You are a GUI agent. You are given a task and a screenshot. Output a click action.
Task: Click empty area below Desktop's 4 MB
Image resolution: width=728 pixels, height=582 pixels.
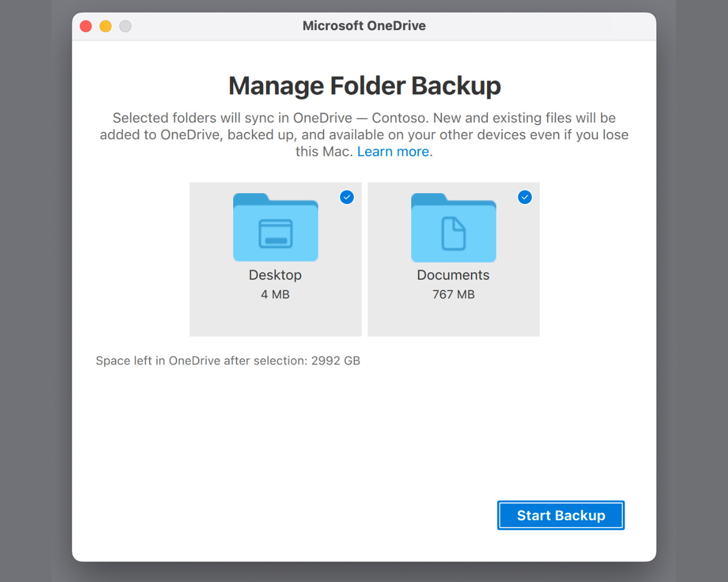coord(275,319)
